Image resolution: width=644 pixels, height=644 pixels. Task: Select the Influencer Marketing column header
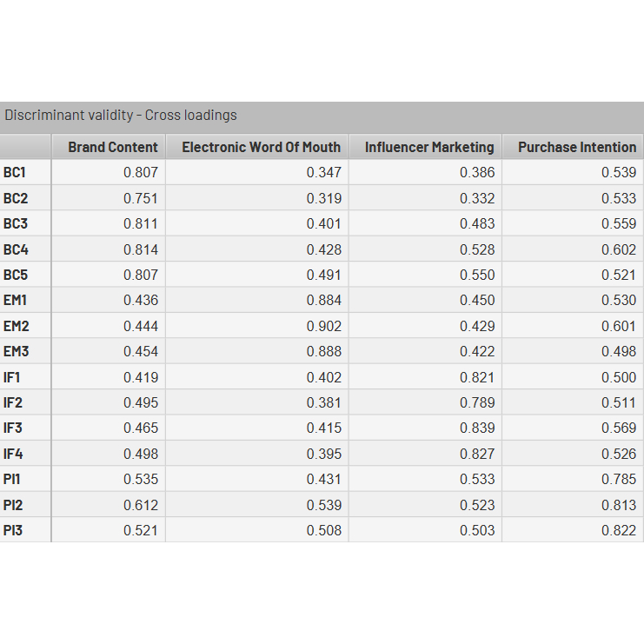coord(428,147)
